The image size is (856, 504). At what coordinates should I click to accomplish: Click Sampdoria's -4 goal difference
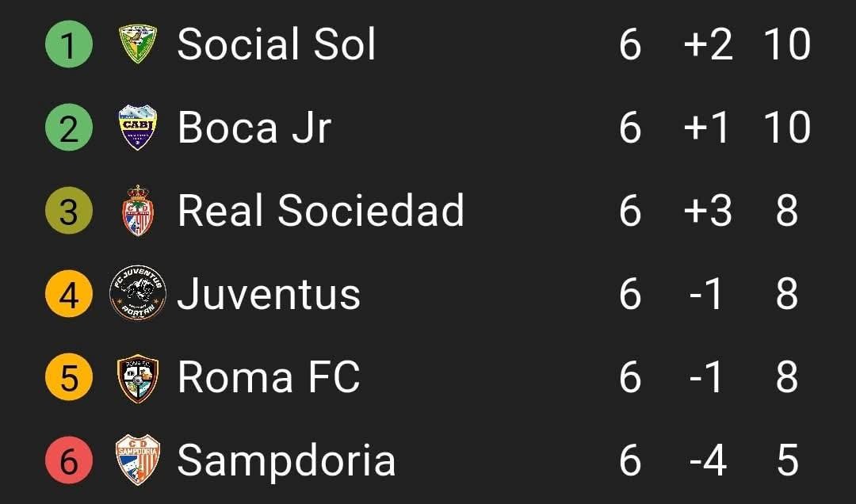[707, 460]
